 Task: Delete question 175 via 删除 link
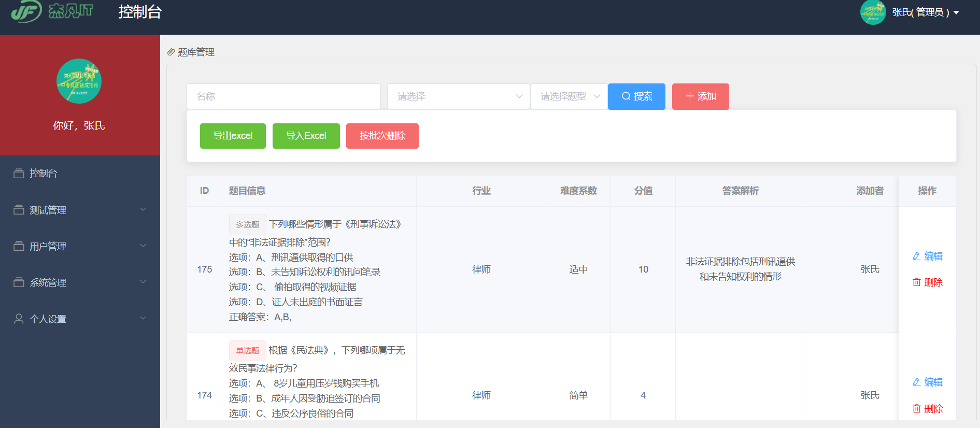pos(928,282)
